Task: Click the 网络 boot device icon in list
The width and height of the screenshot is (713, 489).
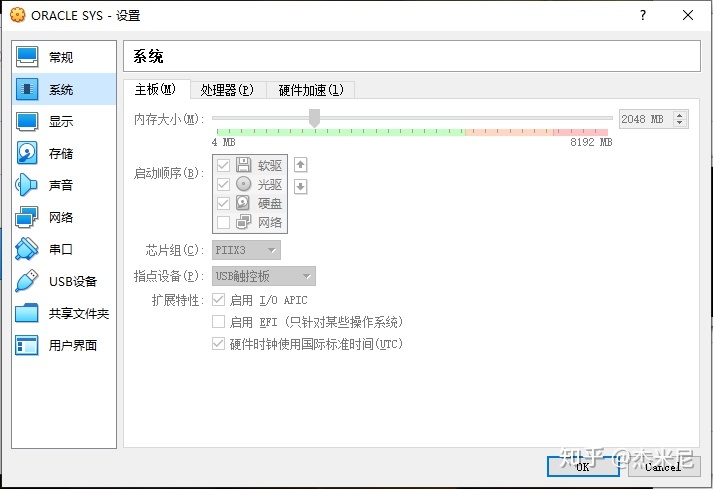Action: point(243,222)
